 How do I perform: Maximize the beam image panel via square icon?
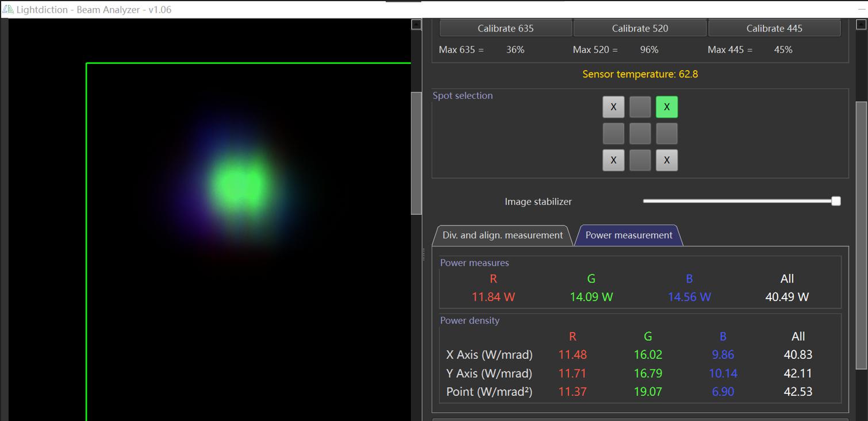(x=417, y=24)
